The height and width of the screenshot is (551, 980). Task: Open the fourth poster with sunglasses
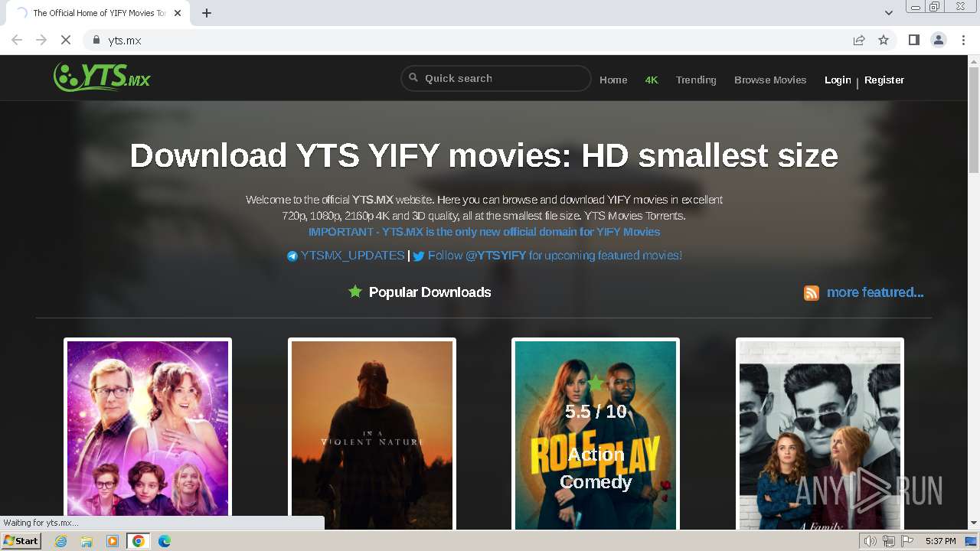coord(820,433)
